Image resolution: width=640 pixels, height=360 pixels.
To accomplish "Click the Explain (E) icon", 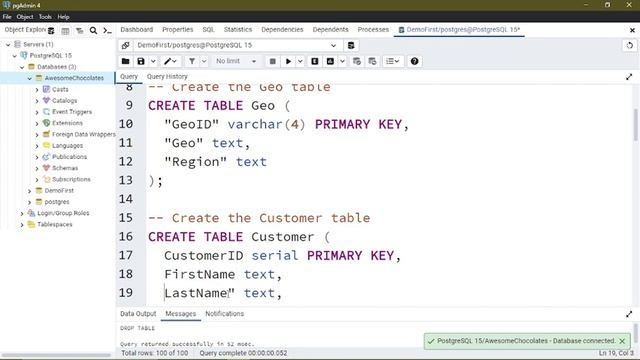I will coord(315,61).
